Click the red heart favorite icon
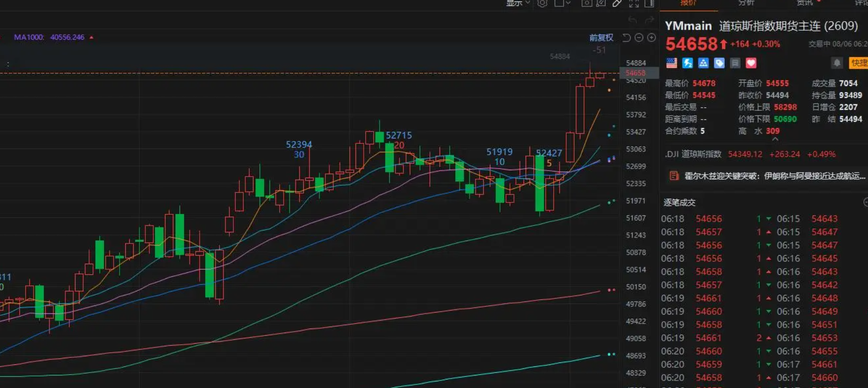Image resolution: width=868 pixels, height=388 pixels. click(751, 63)
